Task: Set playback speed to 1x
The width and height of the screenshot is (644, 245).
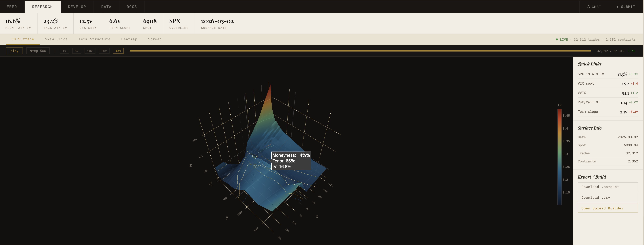Action: (x=64, y=51)
